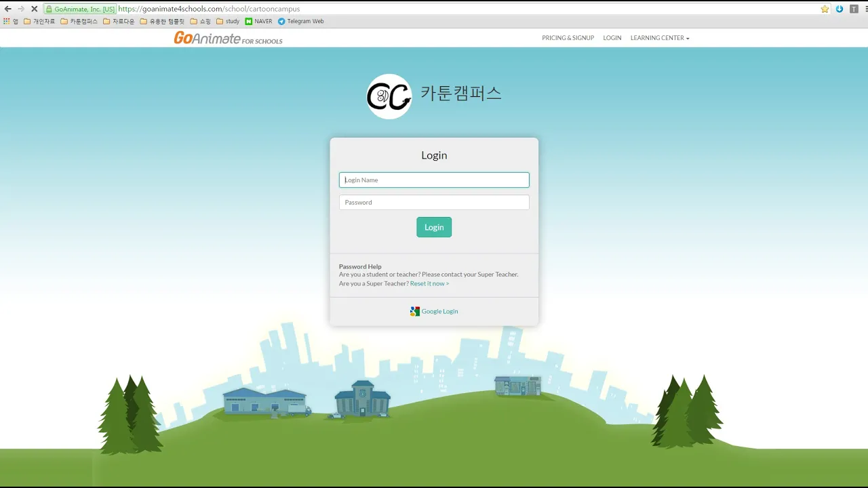Open the Login nav link
This screenshot has height=488, width=868.
612,38
